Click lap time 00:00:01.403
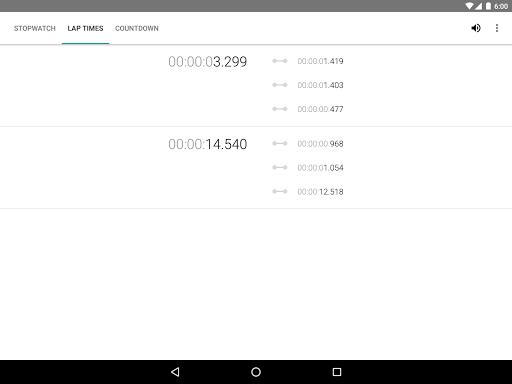Image resolution: width=512 pixels, height=384 pixels. click(x=320, y=85)
